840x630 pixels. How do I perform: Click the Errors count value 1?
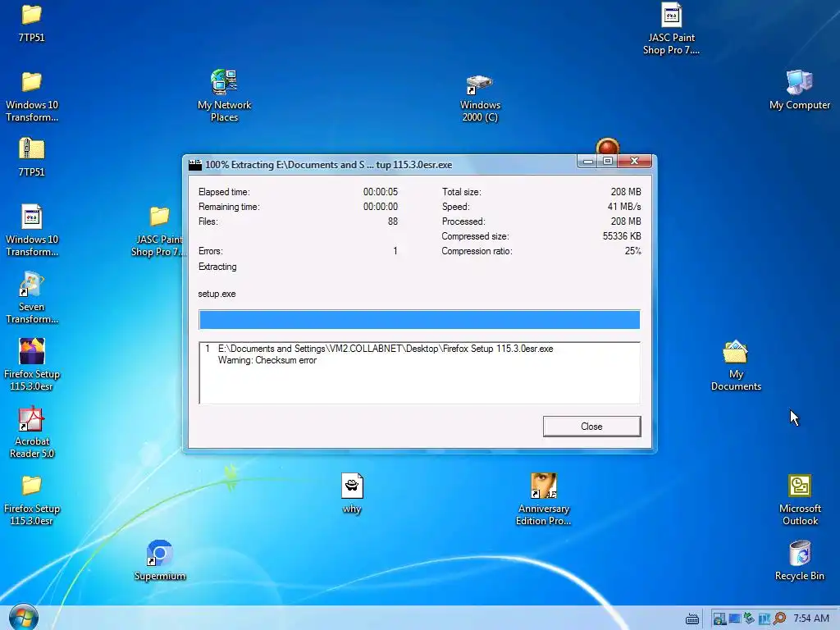pyautogui.click(x=395, y=251)
